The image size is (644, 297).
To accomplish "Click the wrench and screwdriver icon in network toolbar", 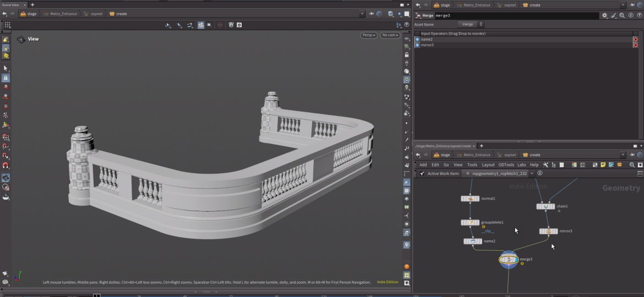I will 545,165.
